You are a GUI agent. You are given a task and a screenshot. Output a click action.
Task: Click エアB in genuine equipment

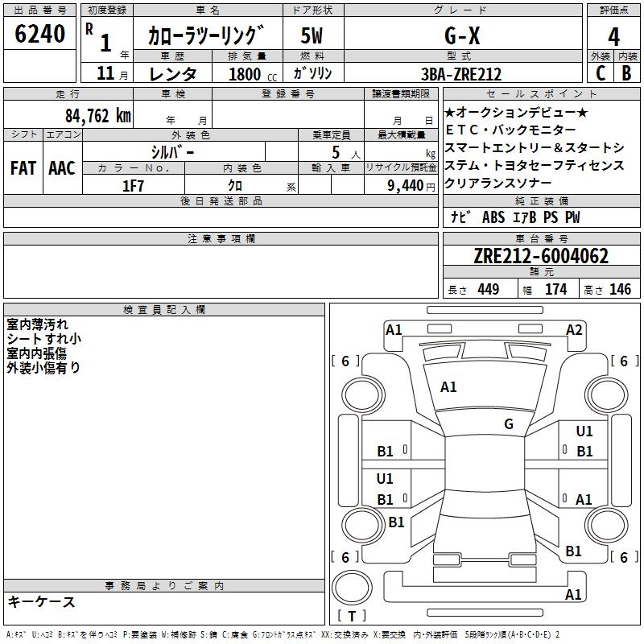click(x=525, y=217)
